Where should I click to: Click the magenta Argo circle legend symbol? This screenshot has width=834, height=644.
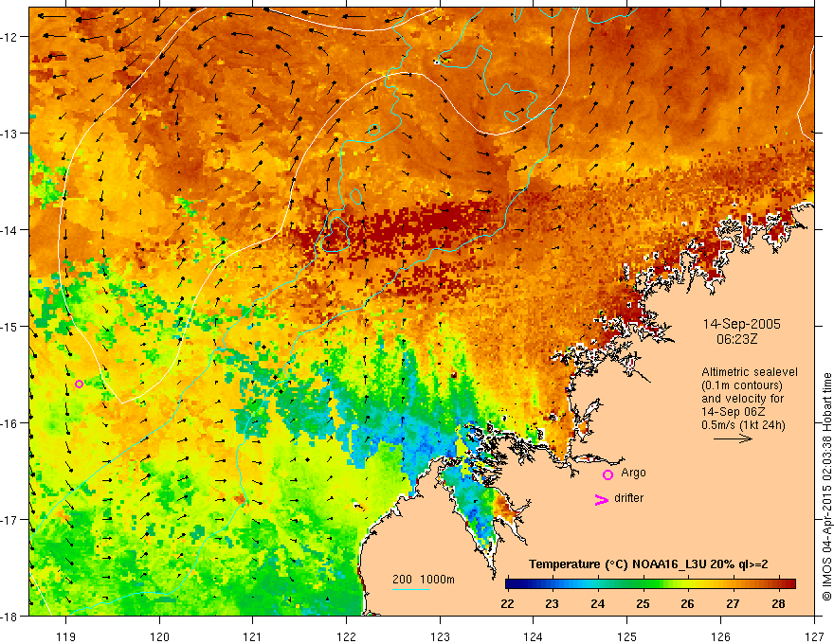coord(607,474)
